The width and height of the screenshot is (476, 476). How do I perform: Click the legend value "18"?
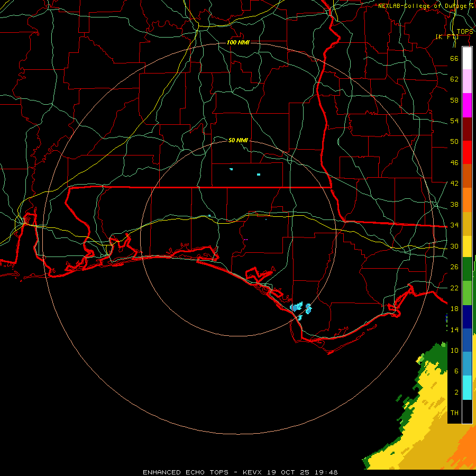454,309
